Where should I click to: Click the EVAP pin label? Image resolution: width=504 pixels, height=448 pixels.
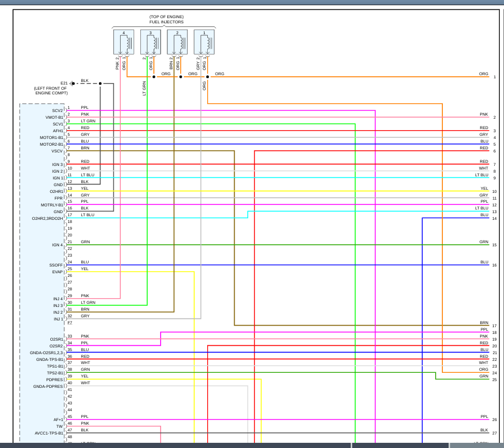point(57,272)
